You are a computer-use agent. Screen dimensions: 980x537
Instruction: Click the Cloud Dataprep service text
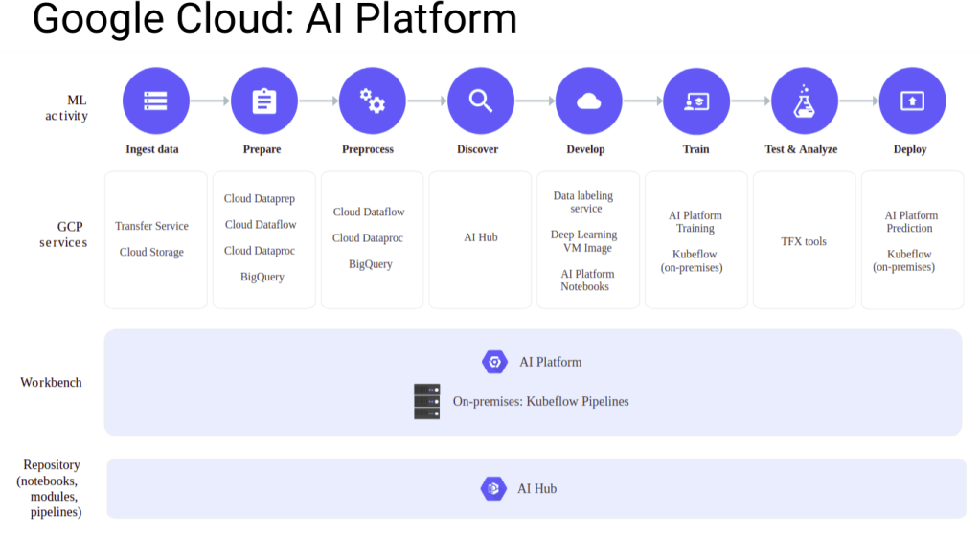(x=260, y=198)
